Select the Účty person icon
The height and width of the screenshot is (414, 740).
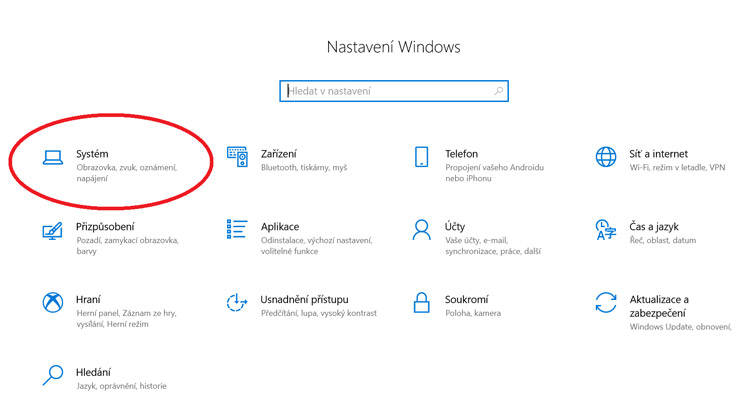point(421,230)
